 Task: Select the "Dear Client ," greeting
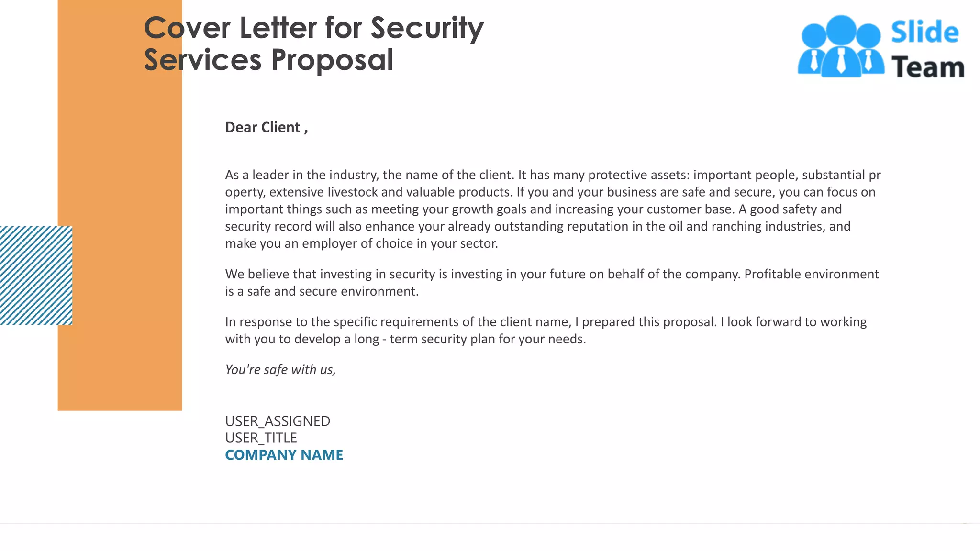pyautogui.click(x=267, y=127)
